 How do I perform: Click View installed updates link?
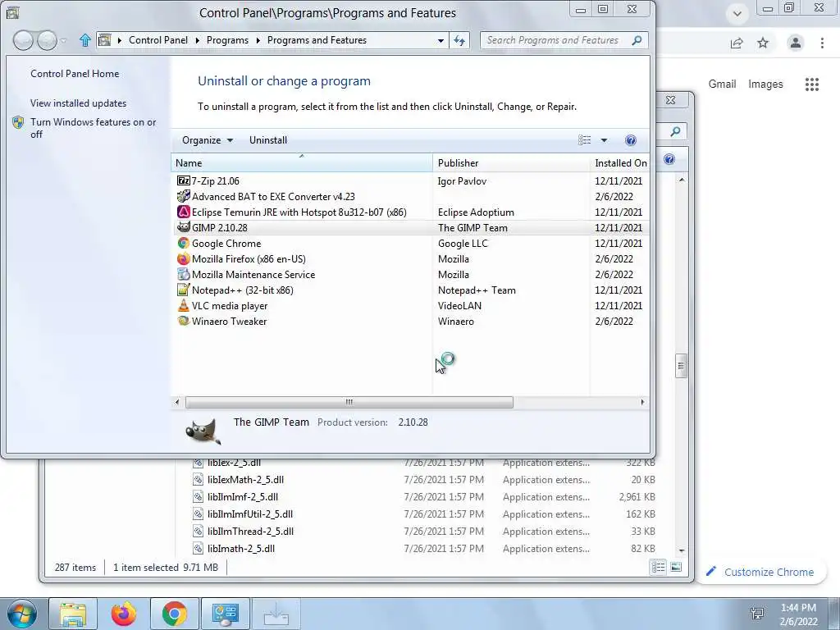[78, 103]
